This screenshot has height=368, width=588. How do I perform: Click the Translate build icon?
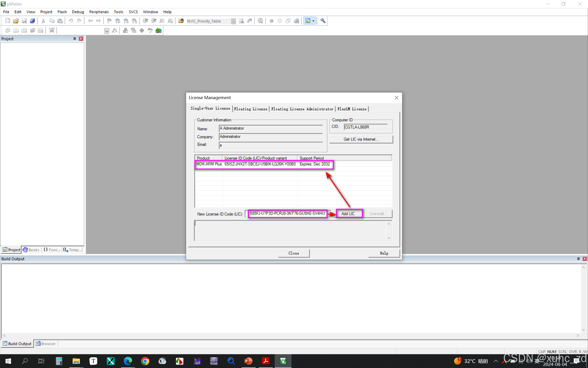pos(8,30)
